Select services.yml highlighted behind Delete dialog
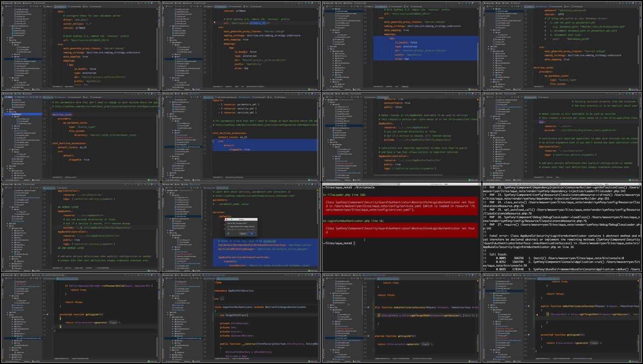Image resolution: width=643 pixels, height=364 pixels. [x=182, y=217]
